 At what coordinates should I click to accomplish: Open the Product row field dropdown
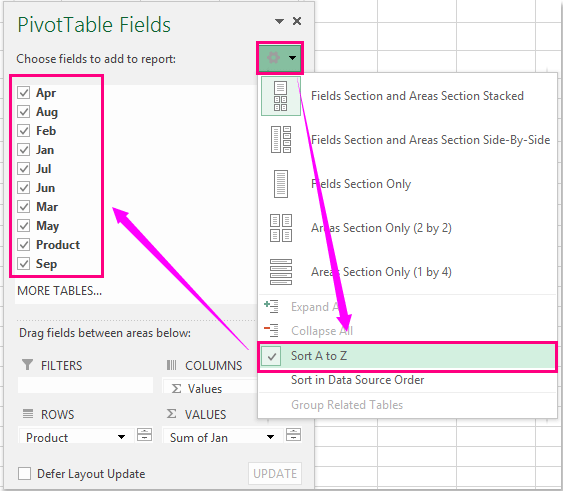(x=121, y=437)
